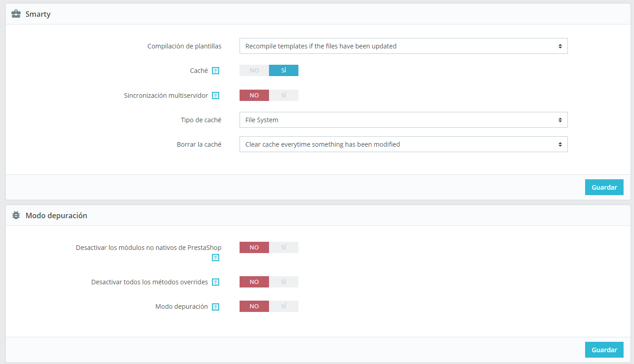This screenshot has width=634, height=364.
Task: Set Caché toggle to NO
Action: click(254, 71)
